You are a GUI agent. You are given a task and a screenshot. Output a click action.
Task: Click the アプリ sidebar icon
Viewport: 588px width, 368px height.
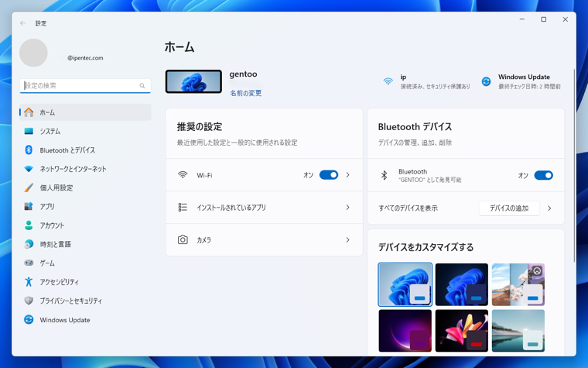29,206
